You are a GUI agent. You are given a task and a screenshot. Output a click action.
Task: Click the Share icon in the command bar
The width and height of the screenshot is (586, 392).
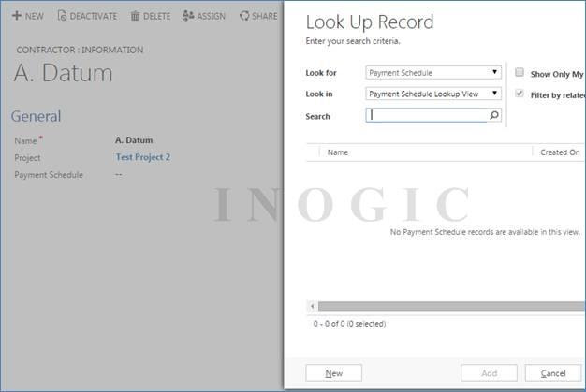[244, 16]
